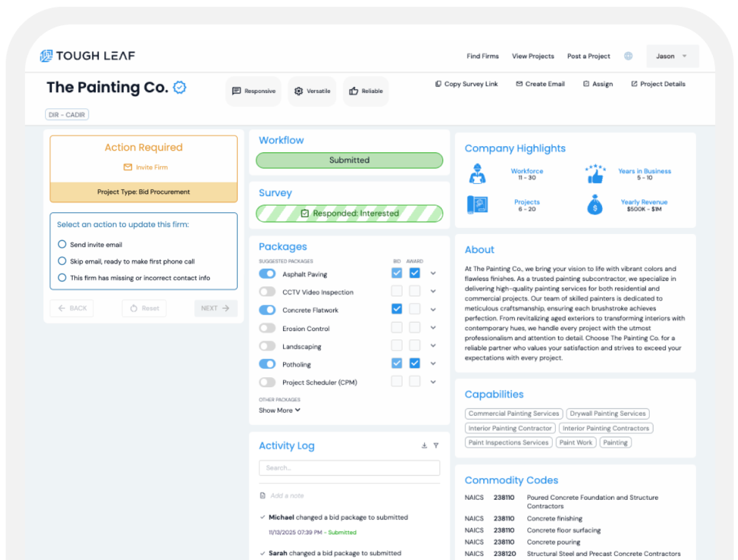738x560 pixels.
Task: Click the verified badge beside The Painting Co.
Action: click(x=179, y=87)
